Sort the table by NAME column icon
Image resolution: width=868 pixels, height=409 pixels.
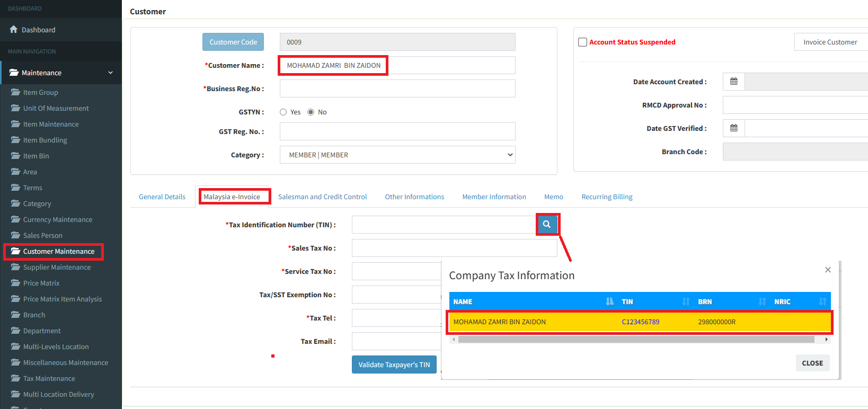(x=609, y=301)
